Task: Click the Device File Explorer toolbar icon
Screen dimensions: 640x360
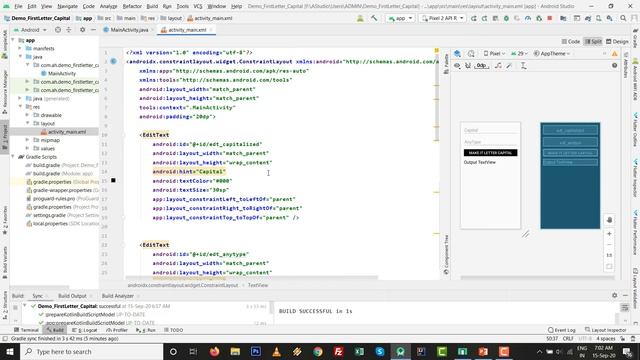Action: (563, 18)
